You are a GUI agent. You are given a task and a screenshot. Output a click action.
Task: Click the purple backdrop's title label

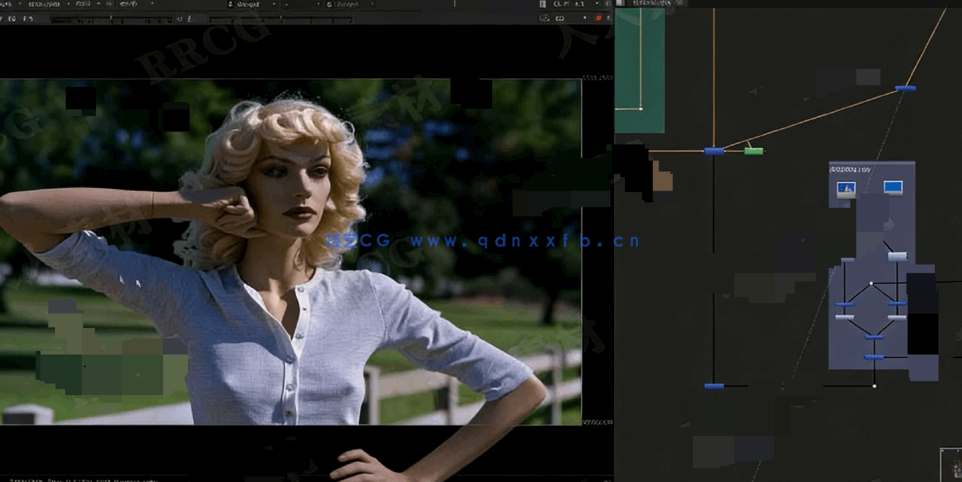pos(852,170)
